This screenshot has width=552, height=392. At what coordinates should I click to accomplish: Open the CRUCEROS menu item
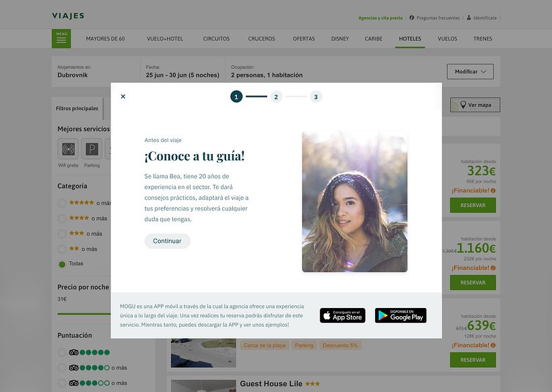pyautogui.click(x=261, y=39)
